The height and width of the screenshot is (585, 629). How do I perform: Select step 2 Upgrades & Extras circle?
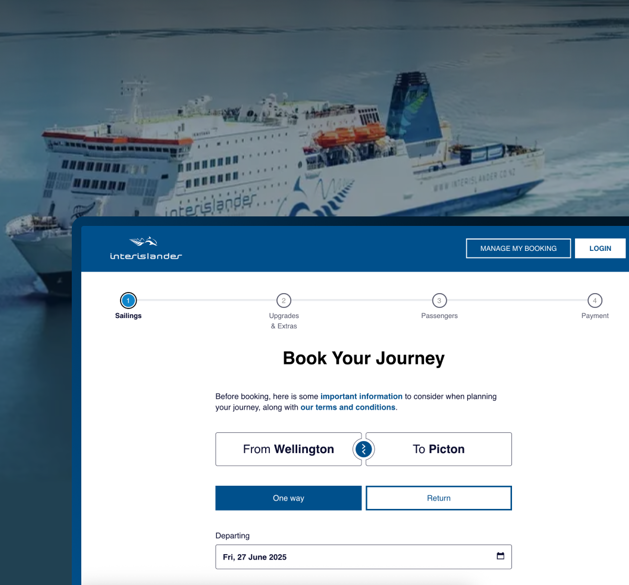(x=284, y=300)
